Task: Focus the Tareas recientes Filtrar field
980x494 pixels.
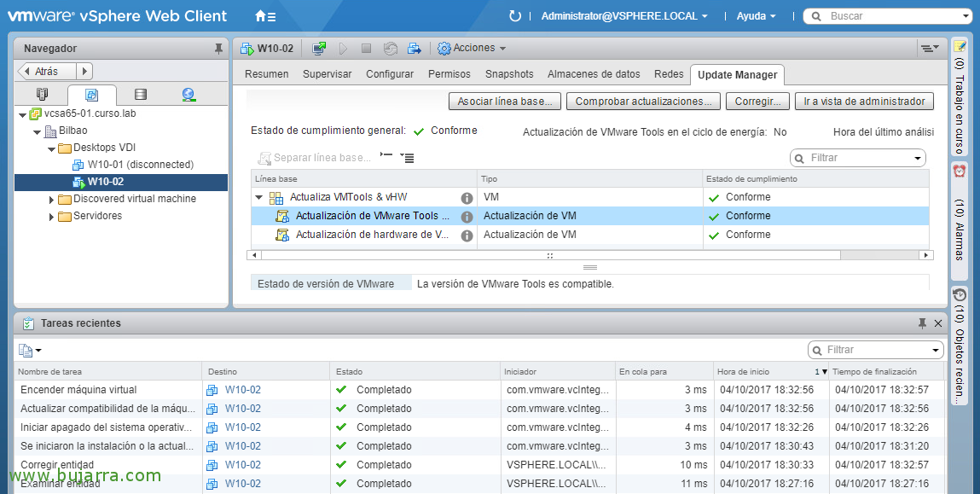Action: click(x=877, y=350)
